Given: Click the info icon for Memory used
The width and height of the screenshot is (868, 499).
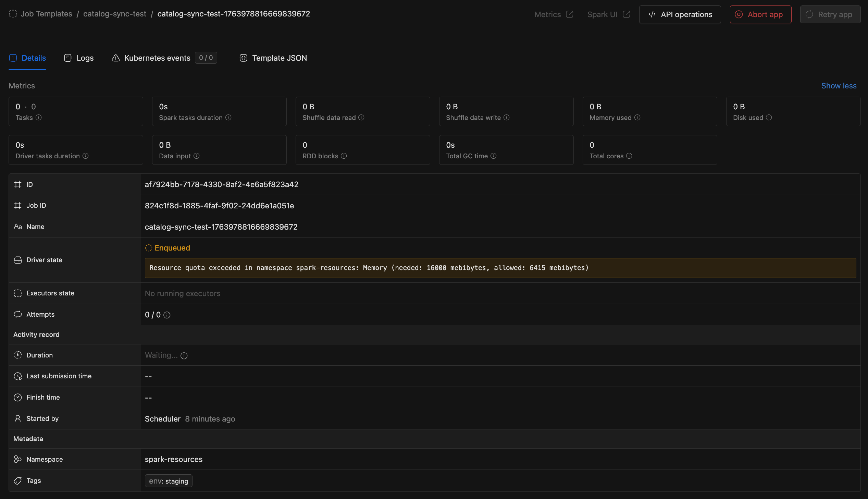Looking at the screenshot, I should pos(637,118).
